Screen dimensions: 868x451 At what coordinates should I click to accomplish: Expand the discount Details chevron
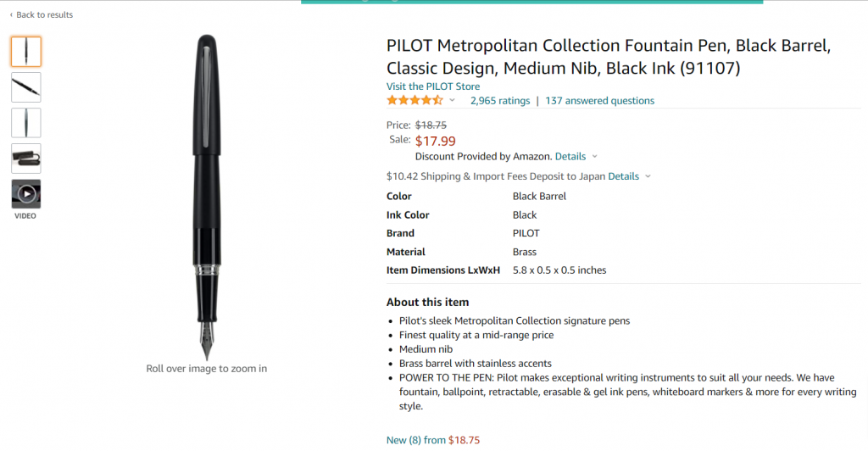pos(595,157)
